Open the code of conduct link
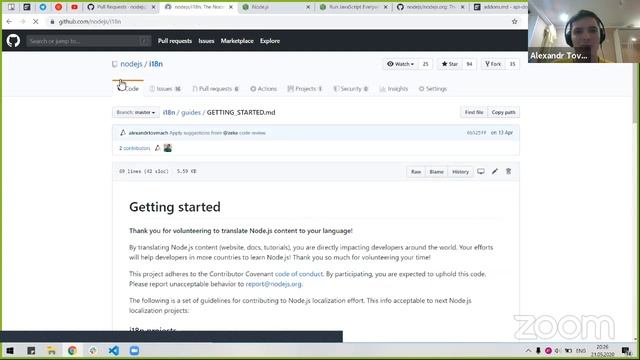 coord(299,274)
